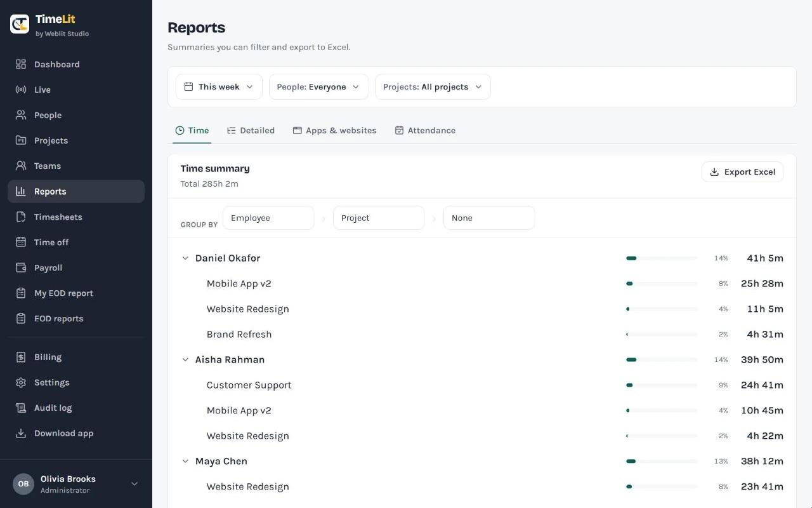The height and width of the screenshot is (508, 812).
Task: Click the Projects sidebar icon
Action: tap(21, 140)
